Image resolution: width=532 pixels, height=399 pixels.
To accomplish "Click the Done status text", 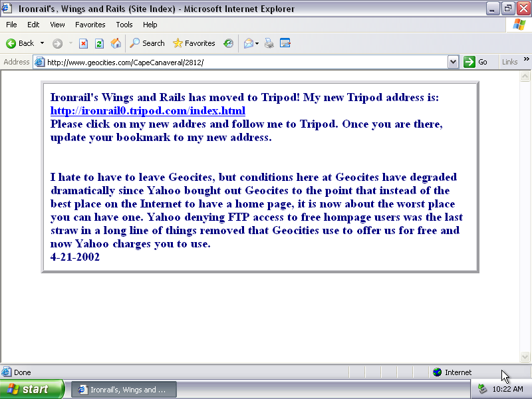I will pyautogui.click(x=23, y=372).
